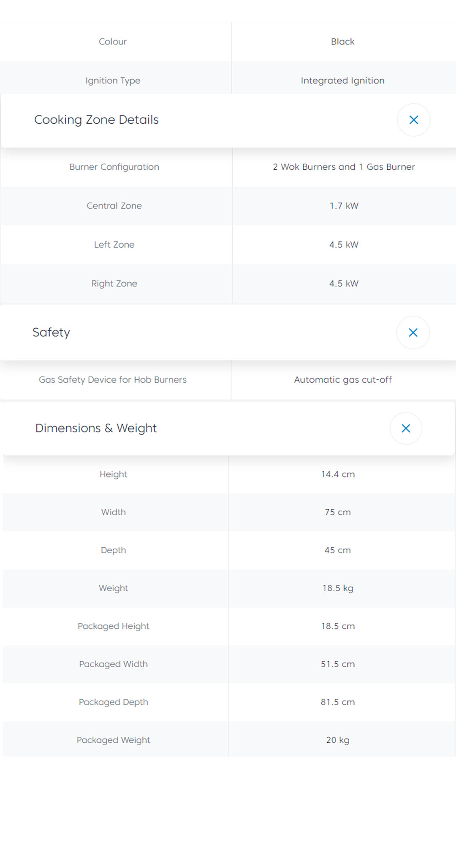The height and width of the screenshot is (868, 456).
Task: Collapse Cooking Zone Details with X icon
Action: point(413,120)
